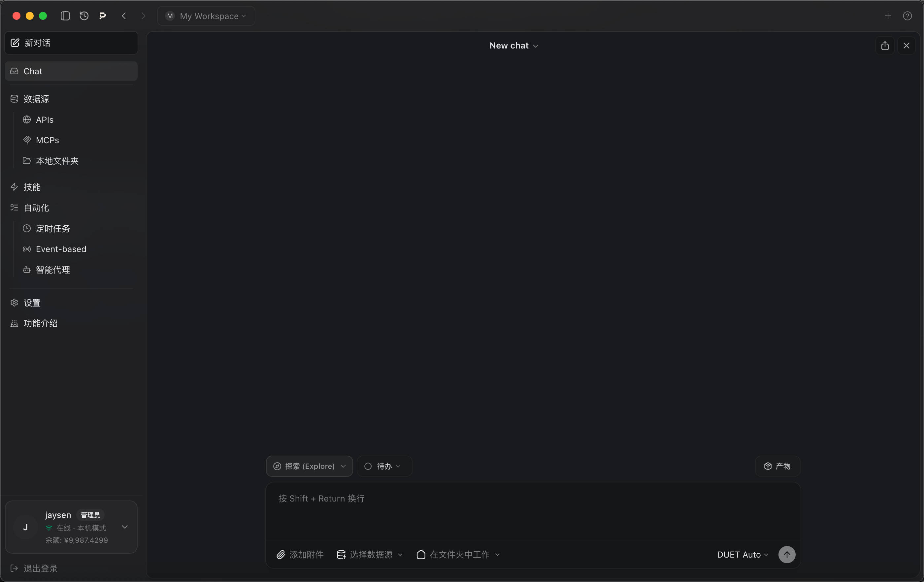Click the 产物 artifacts button
Viewport: 924px width, 582px height.
(x=778, y=466)
